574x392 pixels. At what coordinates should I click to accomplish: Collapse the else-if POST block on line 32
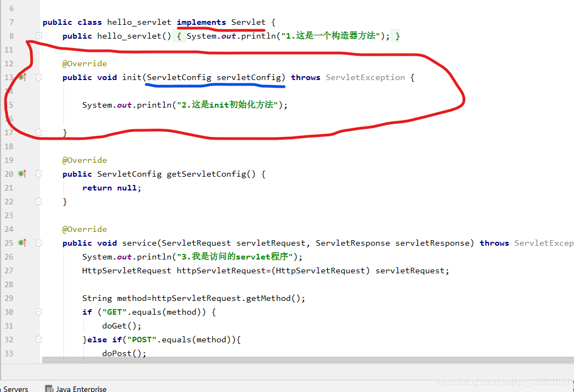(x=39, y=340)
